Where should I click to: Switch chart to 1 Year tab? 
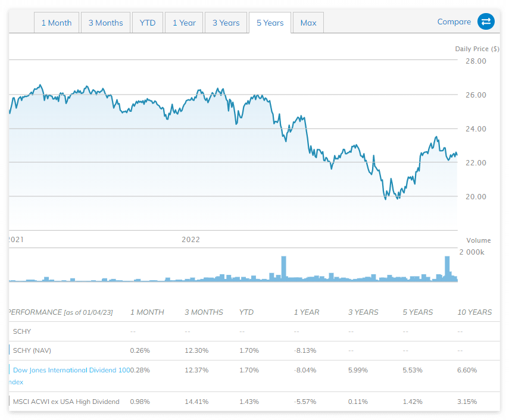(x=184, y=23)
